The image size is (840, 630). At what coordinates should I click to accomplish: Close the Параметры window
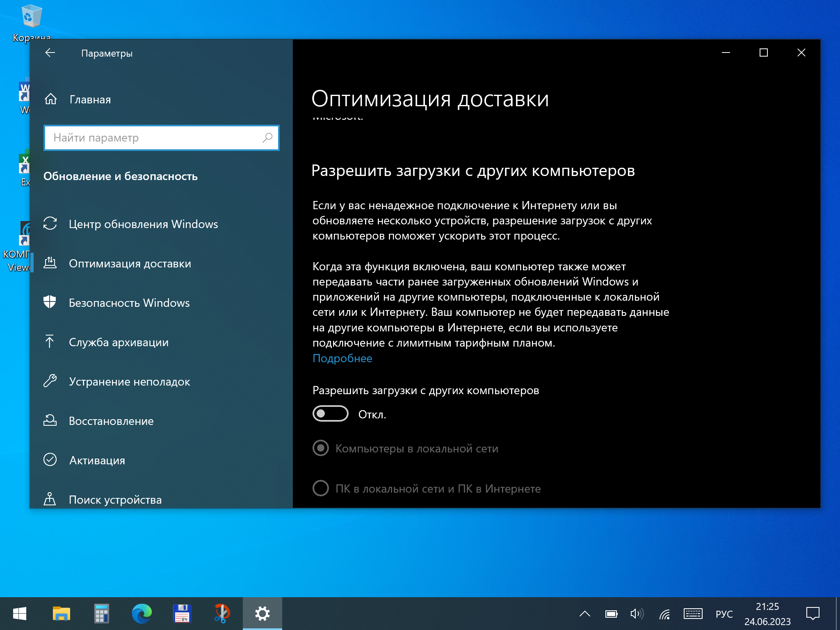(x=801, y=52)
